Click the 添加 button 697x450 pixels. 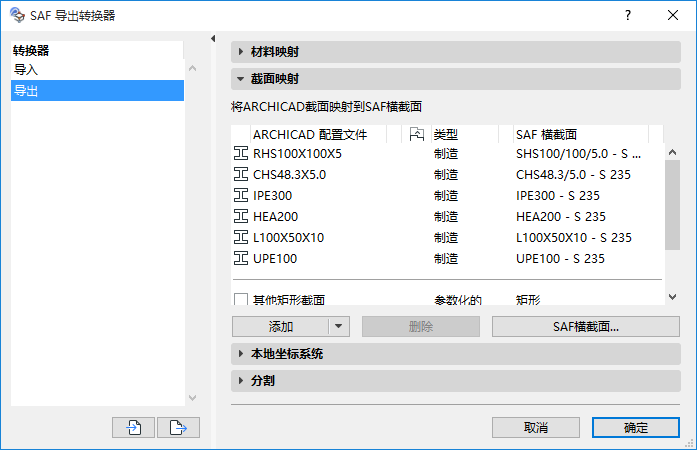click(x=280, y=326)
